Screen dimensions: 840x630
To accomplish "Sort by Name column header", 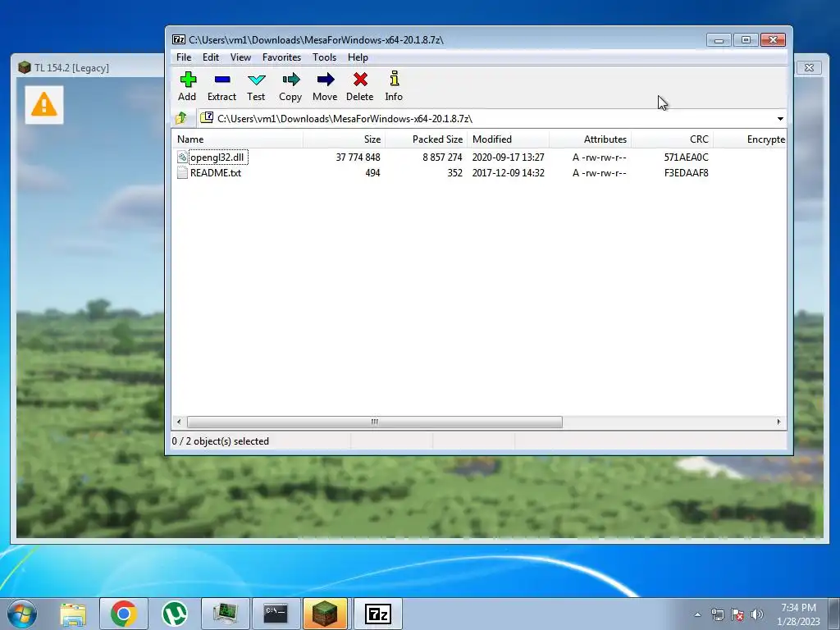I will pyautogui.click(x=237, y=139).
